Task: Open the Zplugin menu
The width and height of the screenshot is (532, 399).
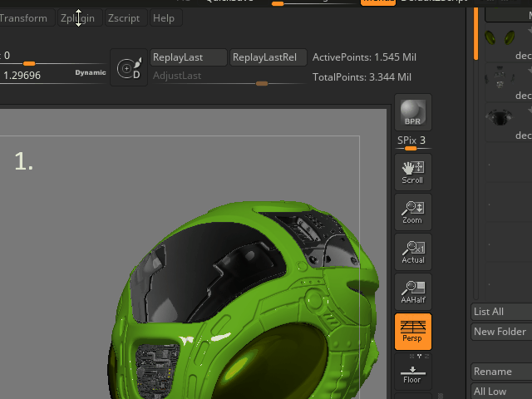Action: [x=78, y=18]
